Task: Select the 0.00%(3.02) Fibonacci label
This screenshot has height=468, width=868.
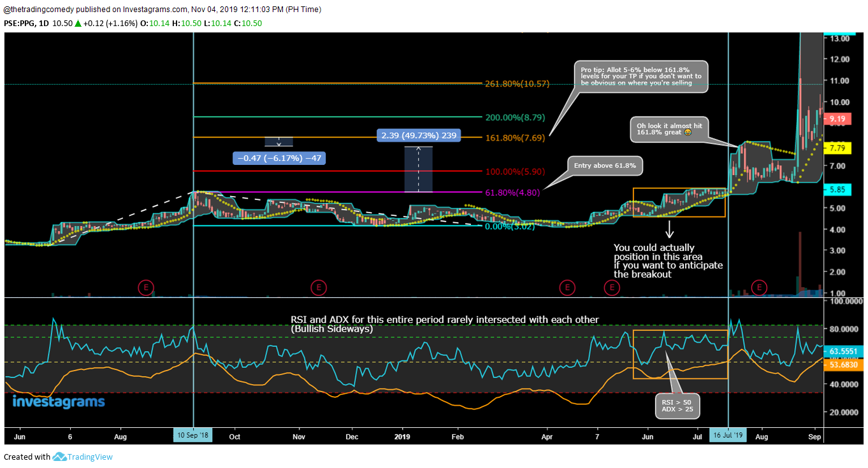Action: click(x=509, y=226)
